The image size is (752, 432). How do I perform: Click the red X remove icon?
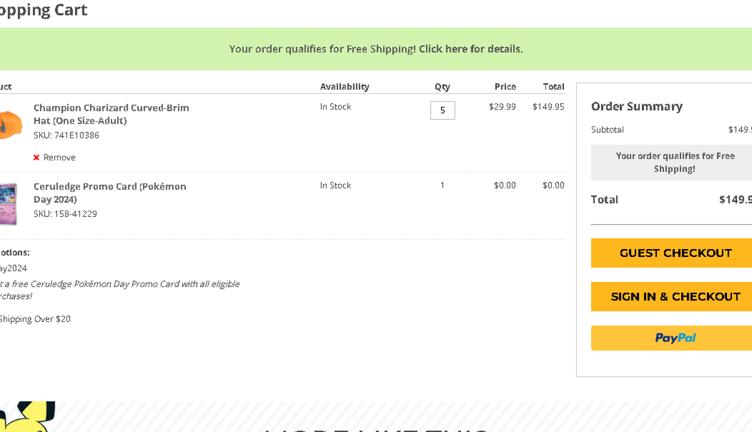click(x=37, y=158)
